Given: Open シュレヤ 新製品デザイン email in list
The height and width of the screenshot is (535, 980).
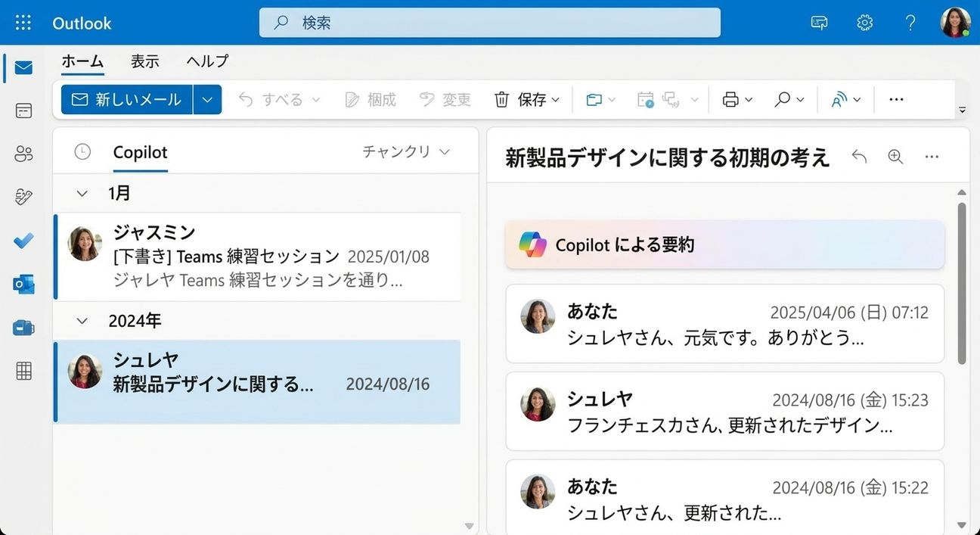Looking at the screenshot, I should pyautogui.click(x=257, y=381).
